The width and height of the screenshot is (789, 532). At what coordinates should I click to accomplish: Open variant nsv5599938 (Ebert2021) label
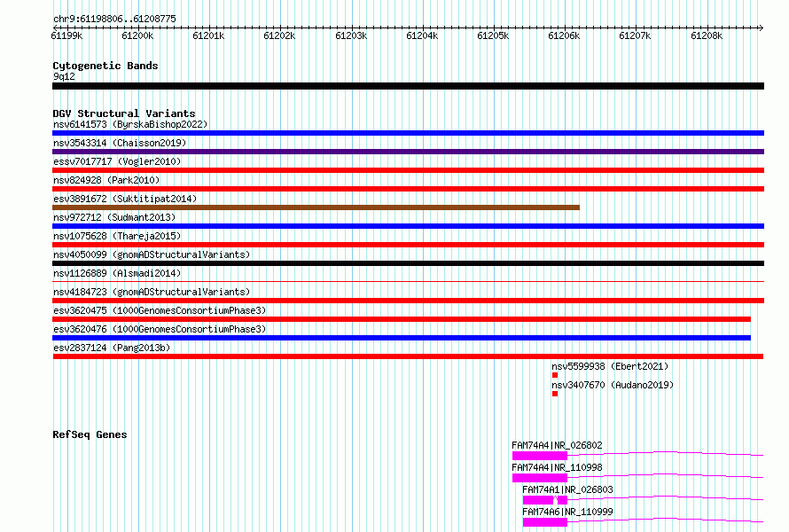click(610, 366)
